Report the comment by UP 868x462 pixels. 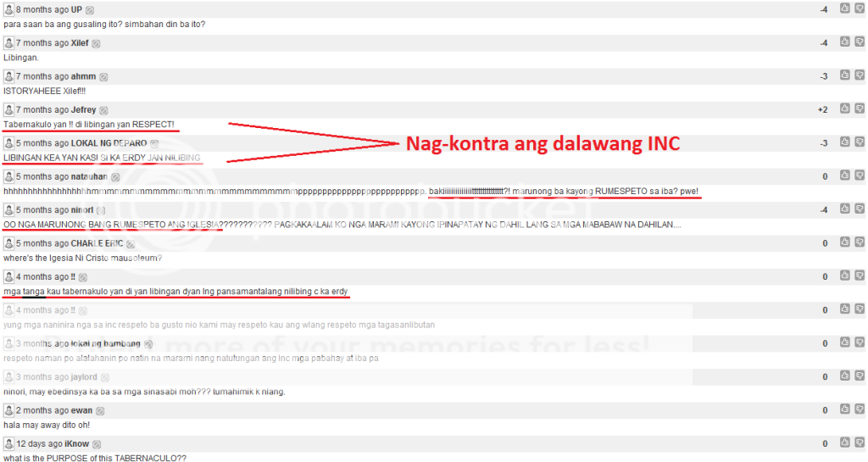pyautogui.click(x=90, y=10)
